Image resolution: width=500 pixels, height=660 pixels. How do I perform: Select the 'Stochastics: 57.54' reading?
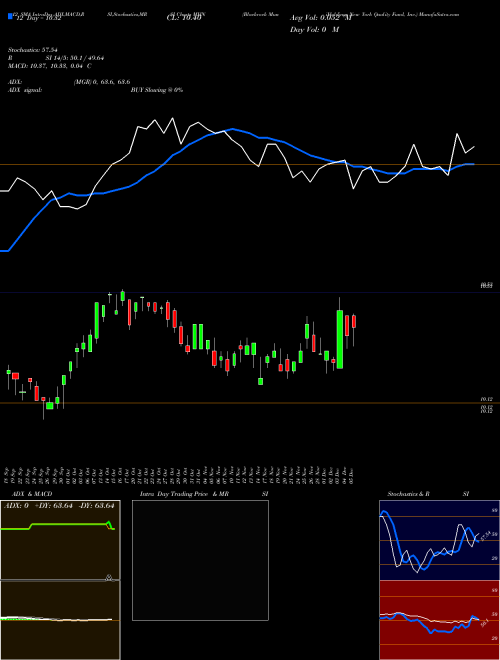click(x=33, y=50)
